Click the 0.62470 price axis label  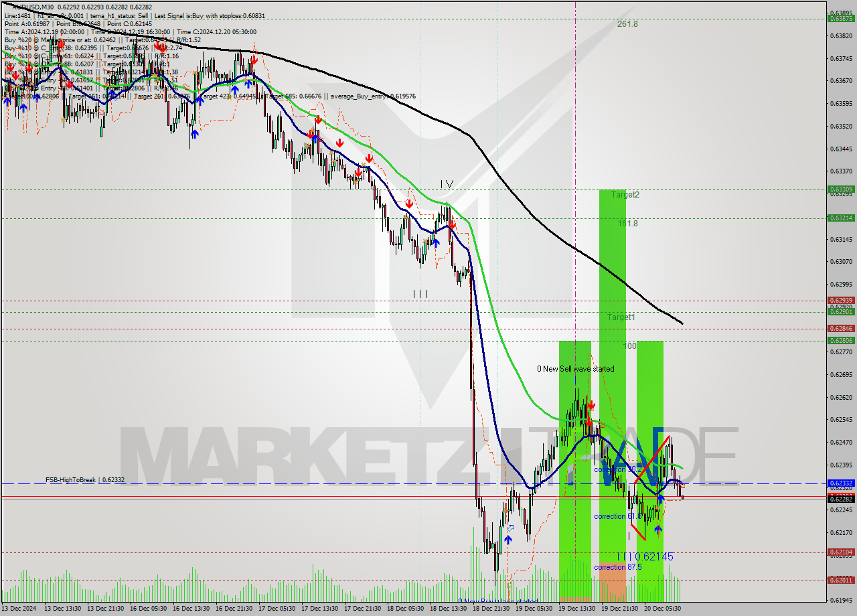point(841,442)
